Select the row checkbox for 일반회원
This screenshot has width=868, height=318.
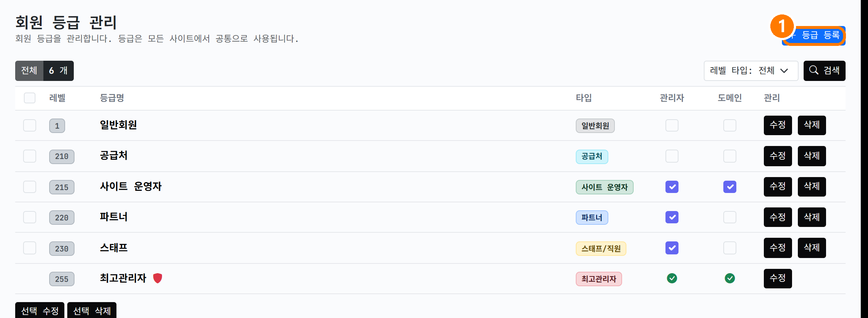pyautogui.click(x=30, y=125)
